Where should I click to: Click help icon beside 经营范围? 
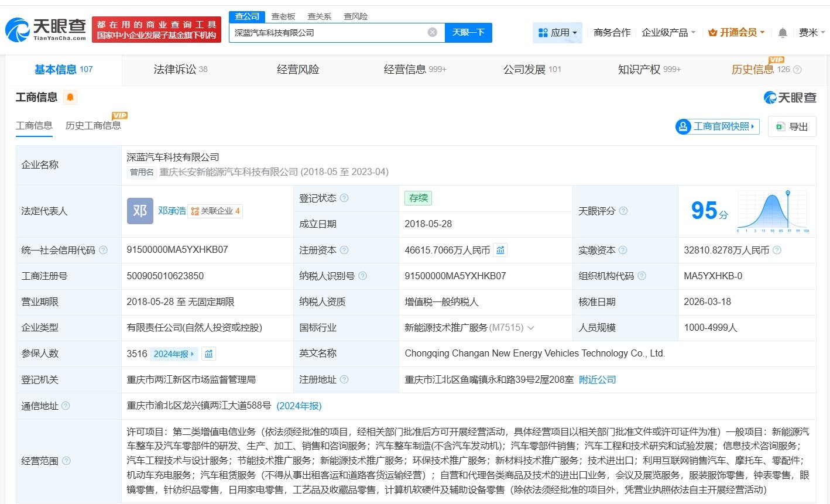tap(66, 461)
